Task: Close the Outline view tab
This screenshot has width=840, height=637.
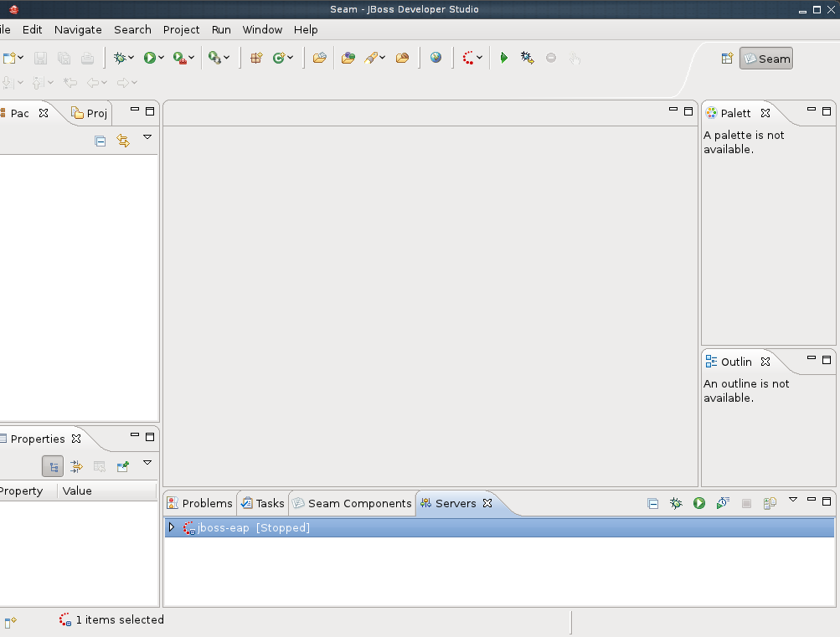Action: (765, 362)
